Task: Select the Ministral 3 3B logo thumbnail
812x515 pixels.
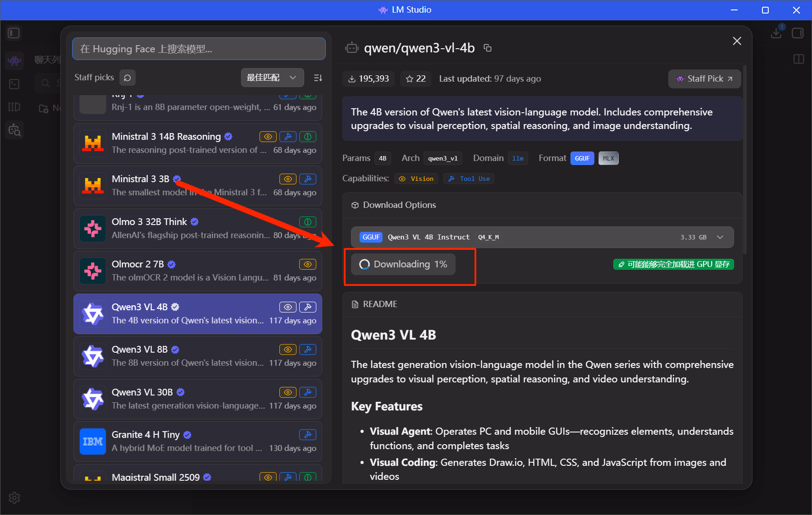Action: click(x=93, y=186)
